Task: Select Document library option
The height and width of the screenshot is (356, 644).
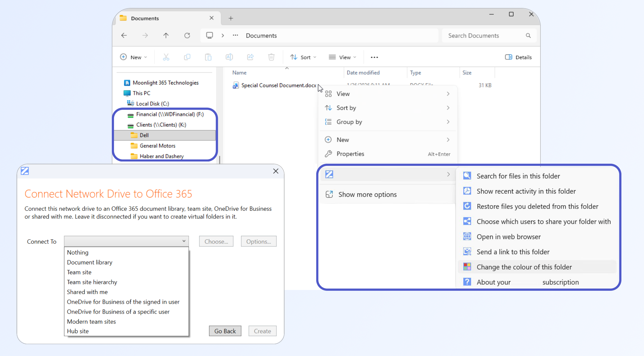Action: (126, 262)
